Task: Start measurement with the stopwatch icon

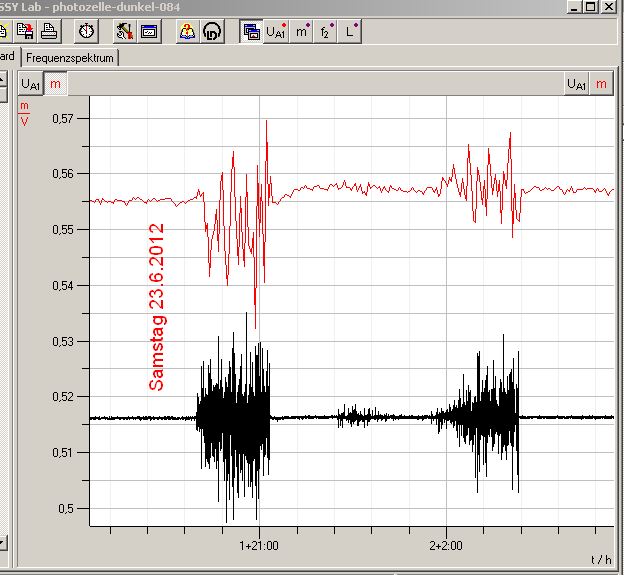Action: (x=86, y=31)
